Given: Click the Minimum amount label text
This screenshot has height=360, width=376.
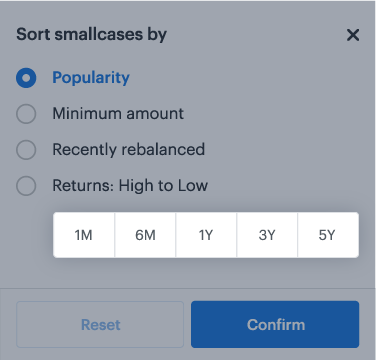Looking at the screenshot, I should click(x=118, y=114).
